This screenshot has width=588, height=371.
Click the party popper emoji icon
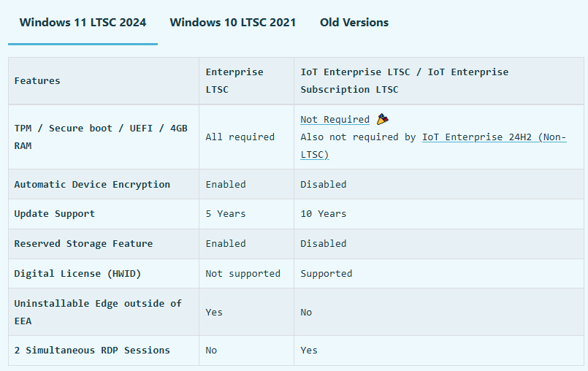(x=383, y=119)
